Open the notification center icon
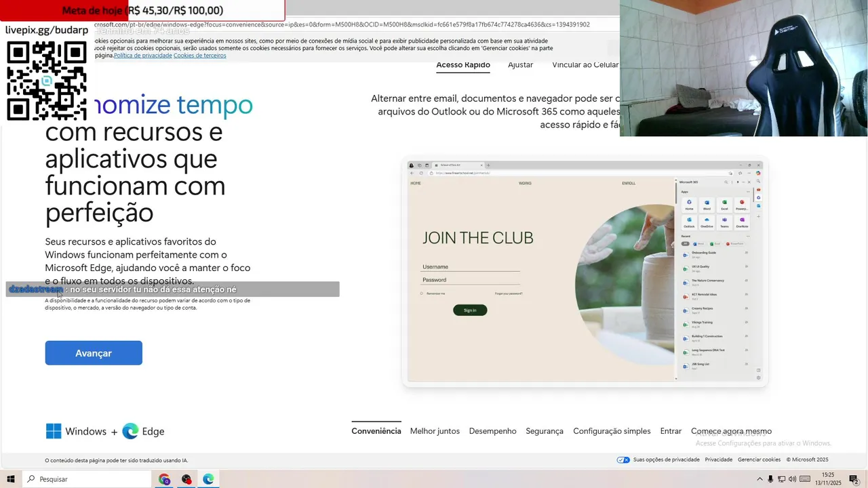 854,479
